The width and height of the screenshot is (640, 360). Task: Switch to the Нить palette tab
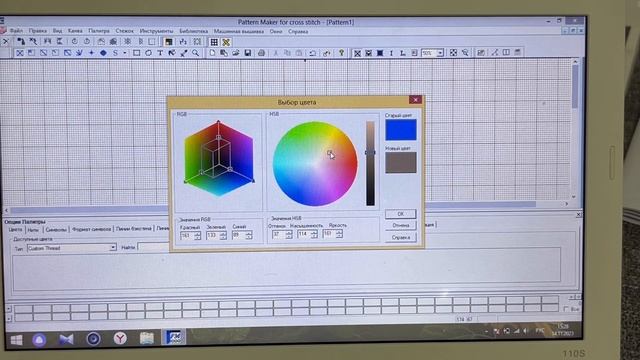tap(33, 230)
